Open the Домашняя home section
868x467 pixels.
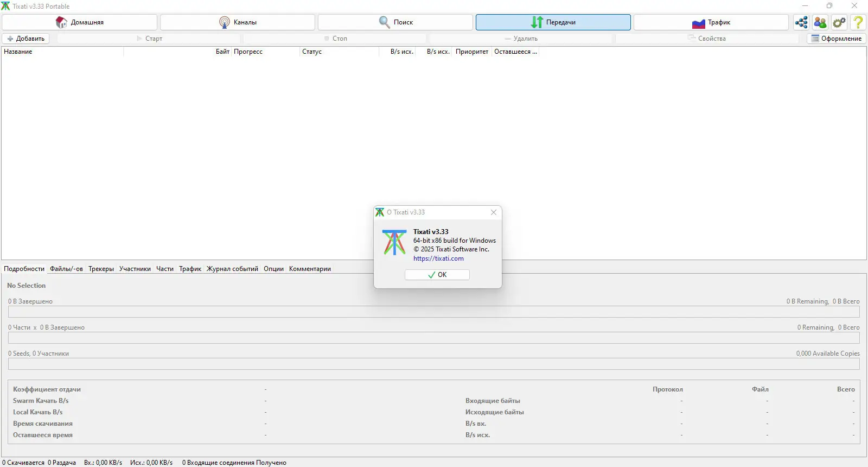point(80,22)
